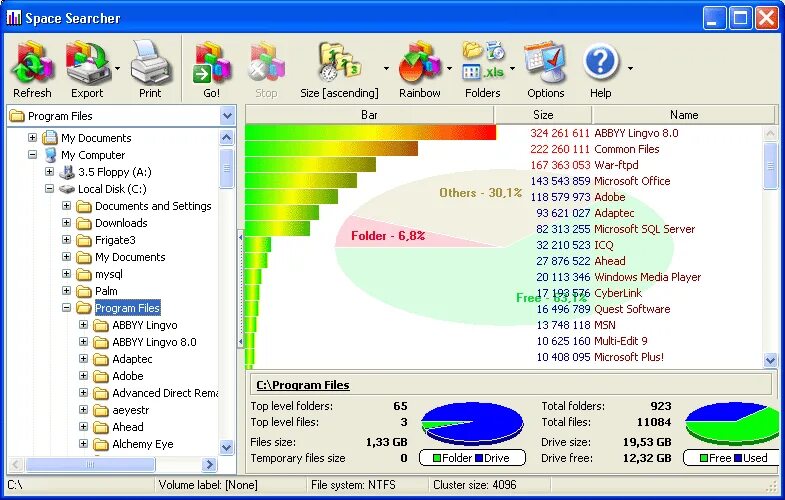This screenshot has height=500, width=785.
Task: Collapse the Program Files node
Action: 67,308
